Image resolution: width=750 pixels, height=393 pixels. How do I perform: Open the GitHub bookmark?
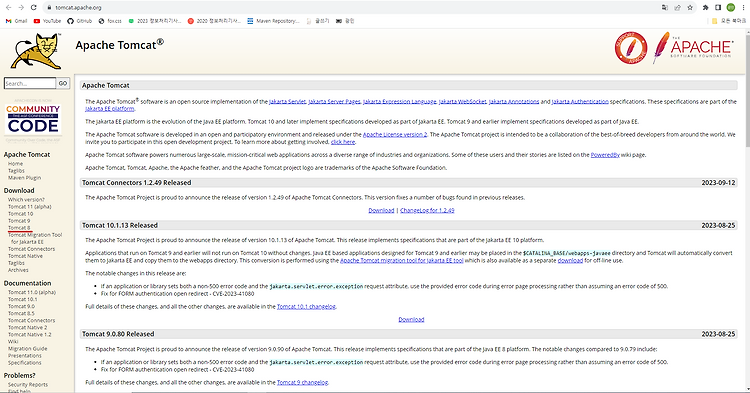(x=79, y=21)
